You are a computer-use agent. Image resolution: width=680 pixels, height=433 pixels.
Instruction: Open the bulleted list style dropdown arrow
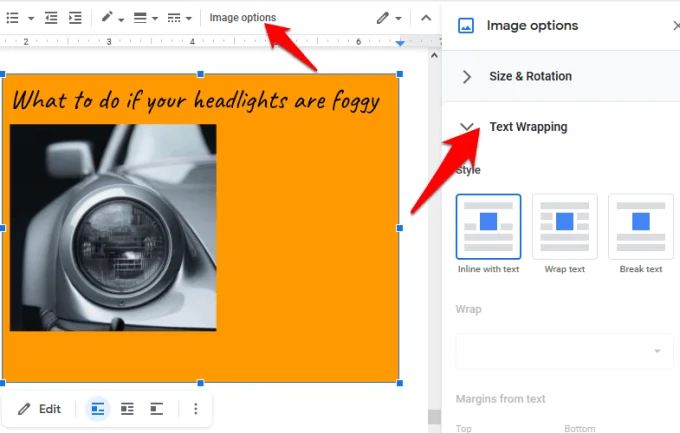tap(31, 19)
